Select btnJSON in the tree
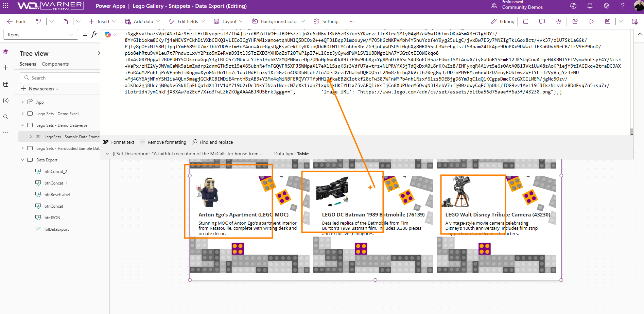 [52, 217]
